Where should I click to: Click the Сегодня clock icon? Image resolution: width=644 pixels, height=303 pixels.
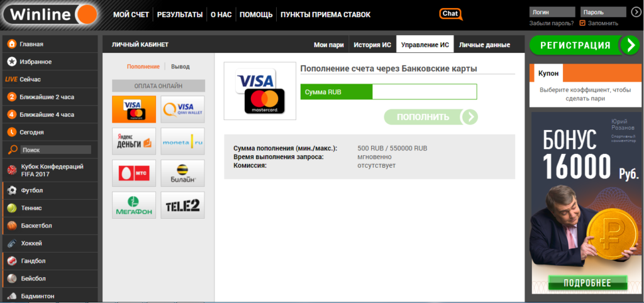click(12, 132)
